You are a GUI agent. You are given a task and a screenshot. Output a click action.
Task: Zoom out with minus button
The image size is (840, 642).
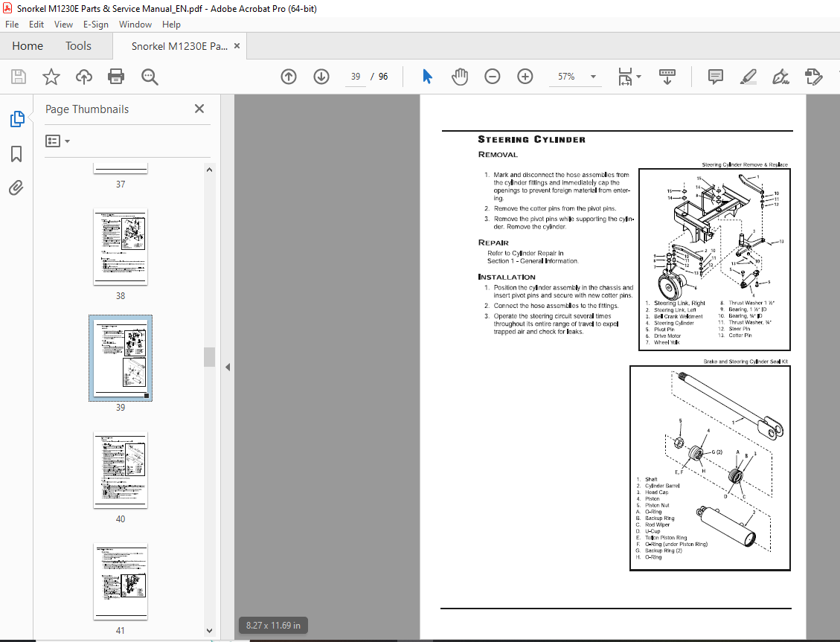[x=492, y=77]
